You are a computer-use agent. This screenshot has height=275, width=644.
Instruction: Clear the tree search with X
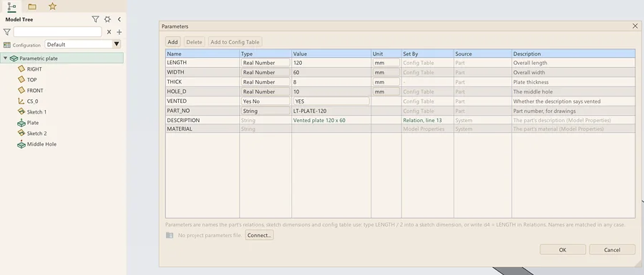(x=109, y=32)
